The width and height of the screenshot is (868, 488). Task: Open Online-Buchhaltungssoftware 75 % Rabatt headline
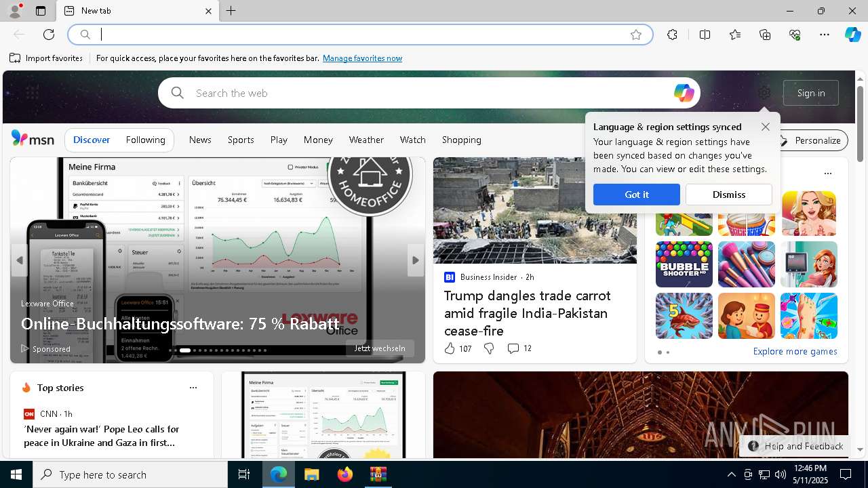pyautogui.click(x=180, y=324)
